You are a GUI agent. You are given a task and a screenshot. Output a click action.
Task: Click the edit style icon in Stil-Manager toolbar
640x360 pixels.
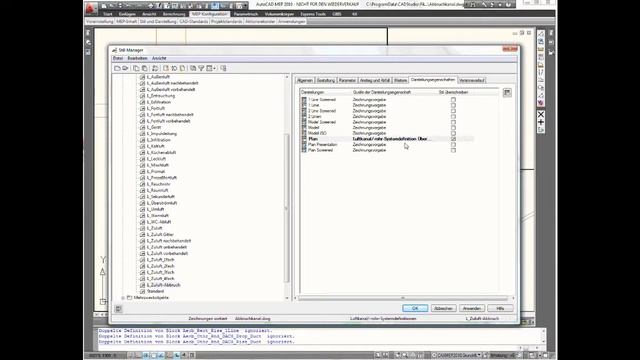click(155, 69)
